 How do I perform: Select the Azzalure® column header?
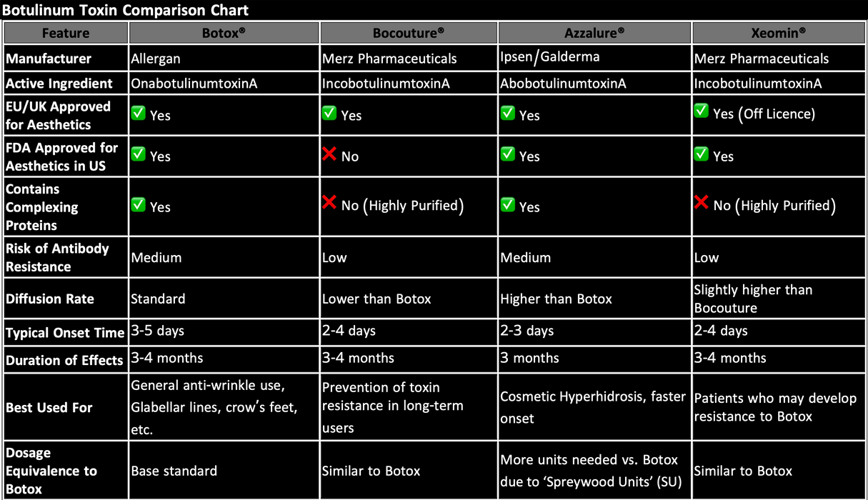coord(594,33)
